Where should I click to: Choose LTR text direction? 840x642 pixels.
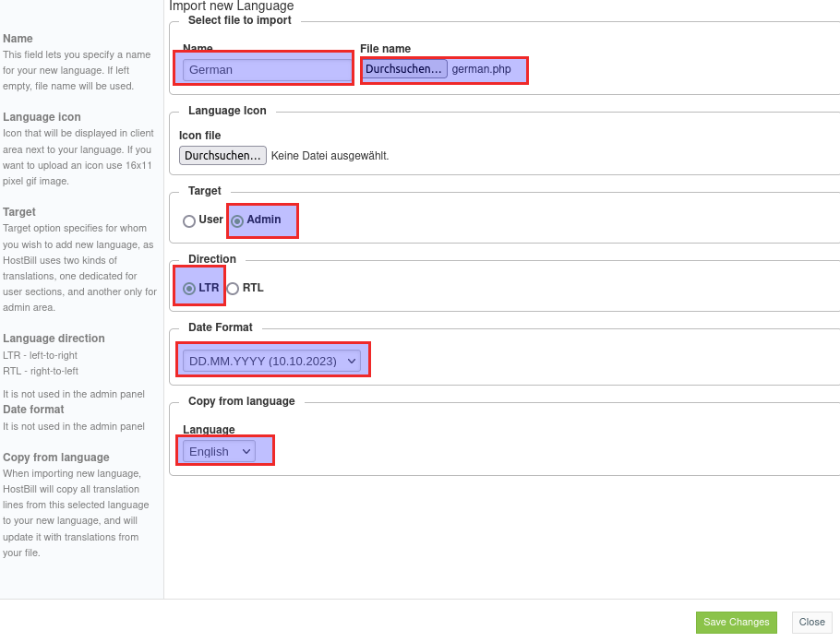pos(189,289)
